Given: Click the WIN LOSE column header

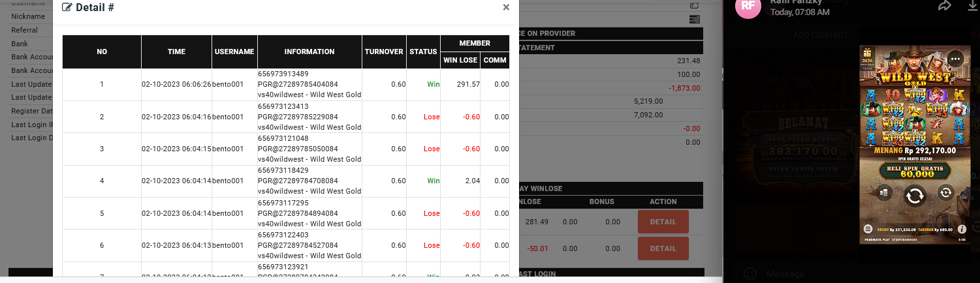Looking at the screenshot, I should [x=460, y=60].
